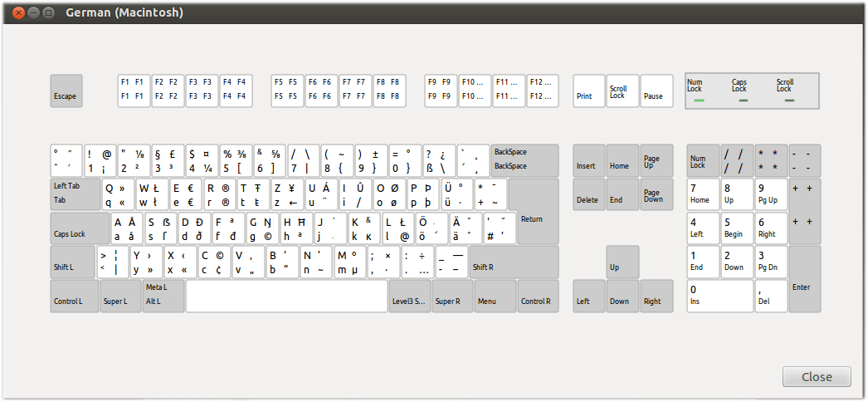Click the Page Up navigation key
This screenshot has height=402, width=868.
656,160
